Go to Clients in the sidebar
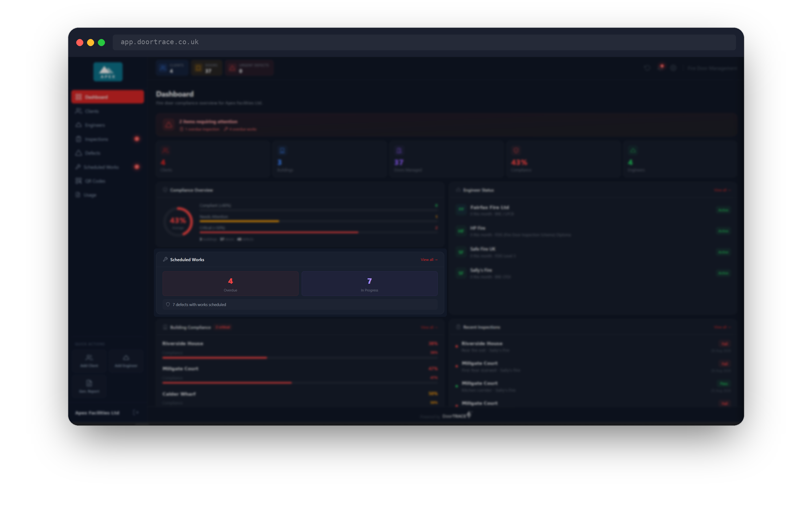This screenshot has width=812, height=523. coord(108,111)
